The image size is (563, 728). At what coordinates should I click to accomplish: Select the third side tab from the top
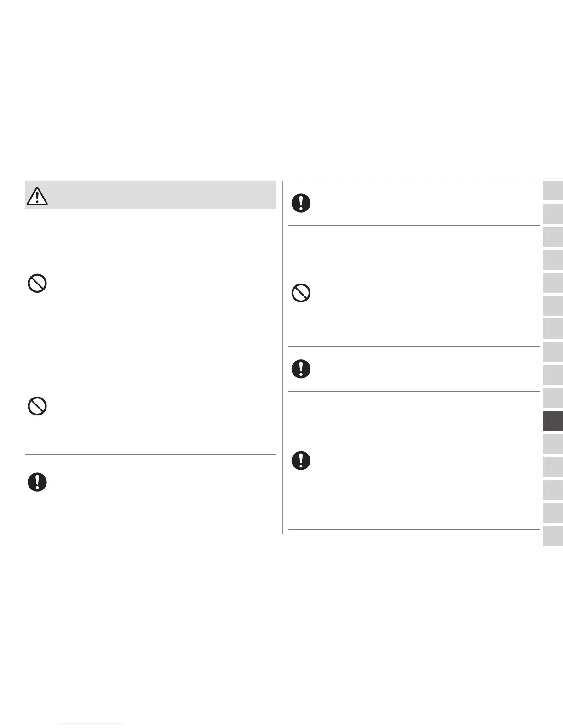click(x=553, y=237)
